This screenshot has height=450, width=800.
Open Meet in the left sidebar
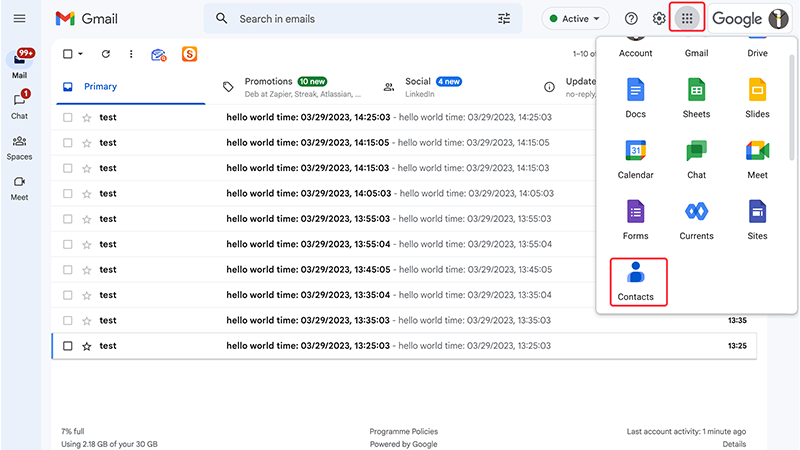point(19,188)
